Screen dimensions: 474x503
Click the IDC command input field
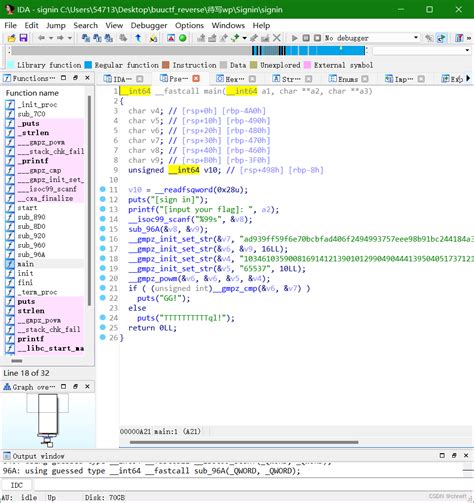[x=252, y=485]
